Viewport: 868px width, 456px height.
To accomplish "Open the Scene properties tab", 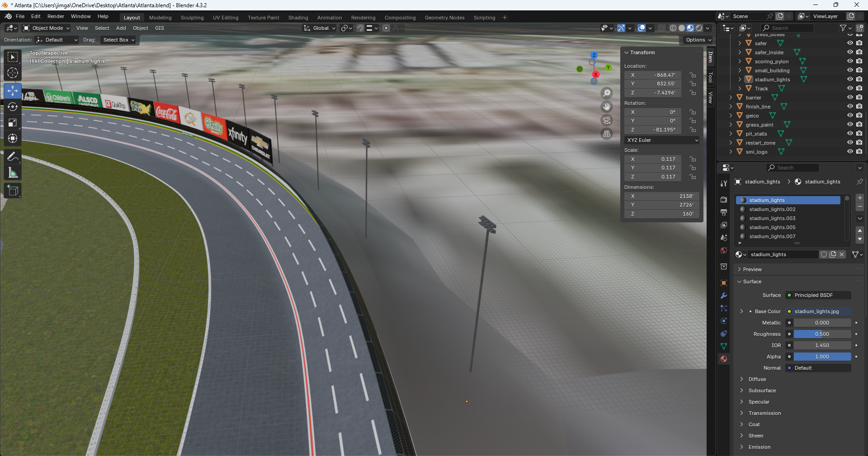I will click(724, 238).
